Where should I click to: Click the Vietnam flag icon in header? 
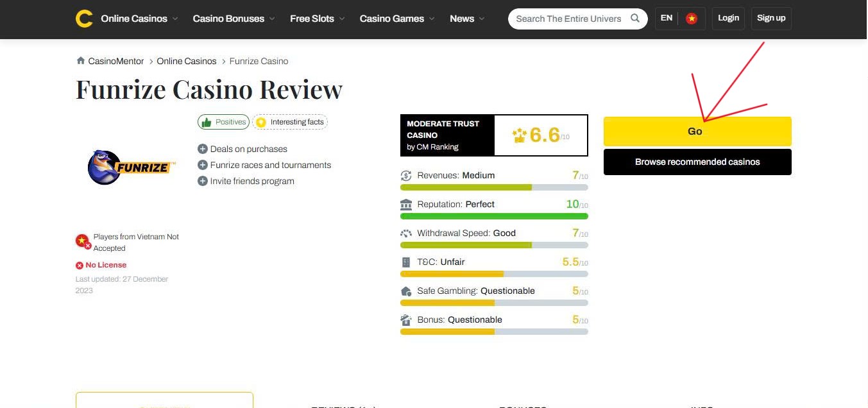coord(691,19)
